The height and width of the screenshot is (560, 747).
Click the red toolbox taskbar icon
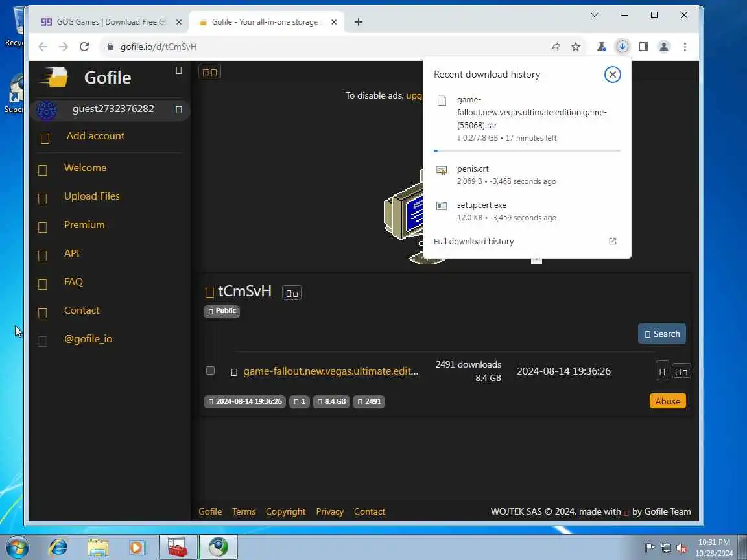point(178,547)
